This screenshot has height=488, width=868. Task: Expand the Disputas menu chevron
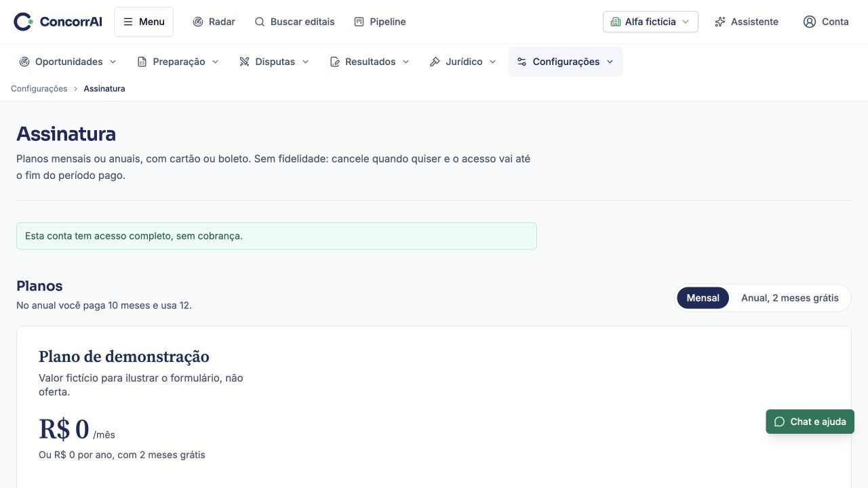point(305,62)
